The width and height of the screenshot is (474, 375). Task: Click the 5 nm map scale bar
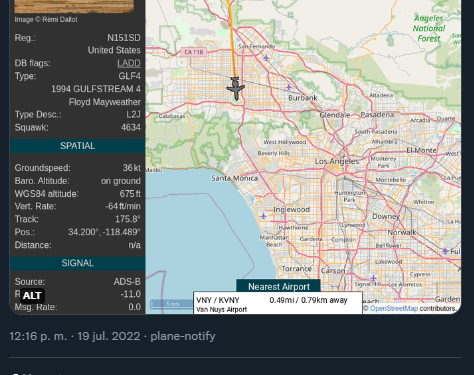pos(172,304)
